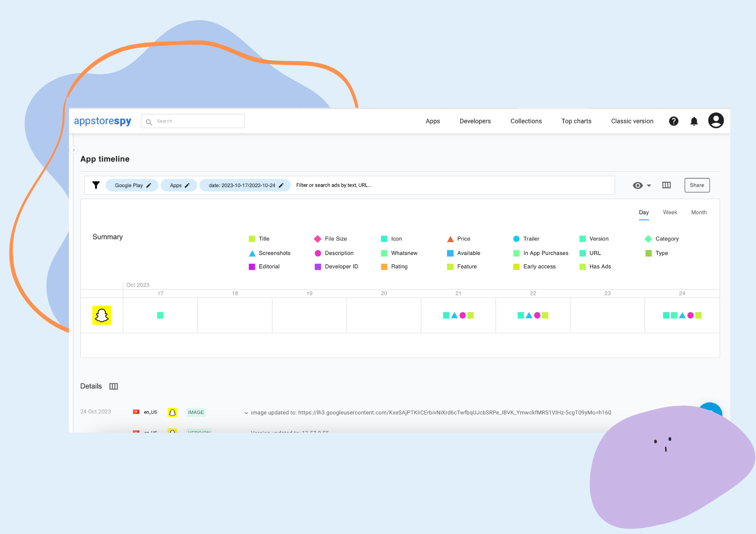
Task: Focus the top Search field
Action: pos(193,121)
